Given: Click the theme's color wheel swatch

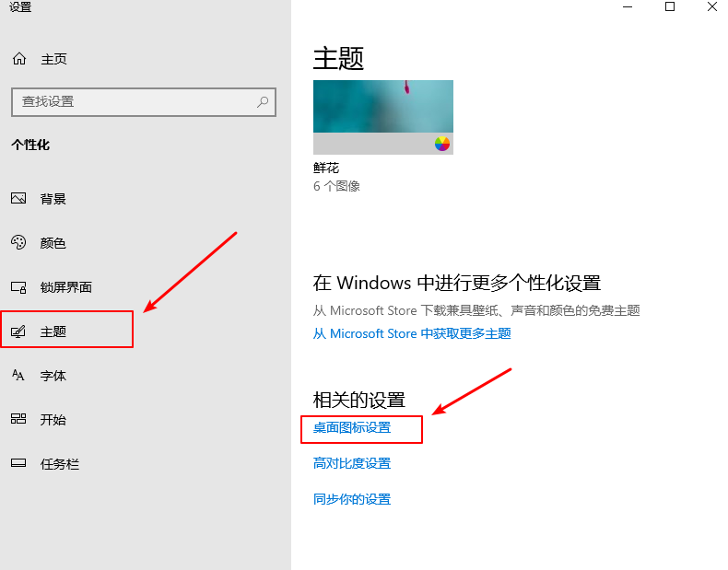Looking at the screenshot, I should click(442, 144).
